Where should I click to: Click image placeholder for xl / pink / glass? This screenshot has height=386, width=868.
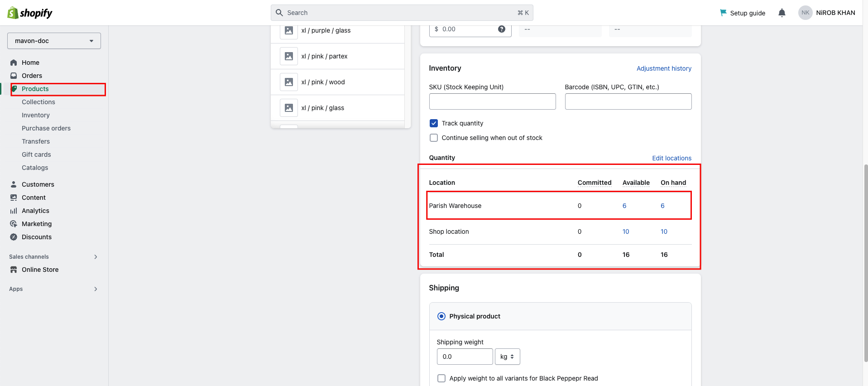[x=289, y=108]
